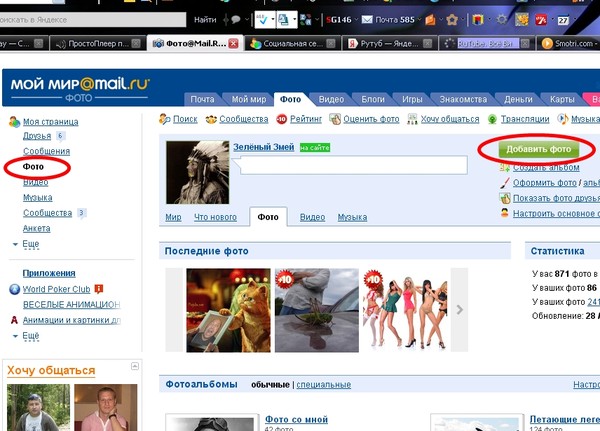Screen dimensions: 600x431
Task: Open the Сообщения link in sidebar
Action: click(46, 151)
